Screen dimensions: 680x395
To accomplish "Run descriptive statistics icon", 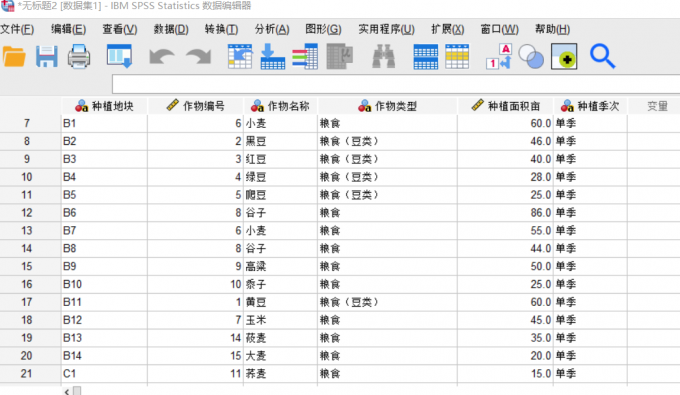I will tap(340, 56).
